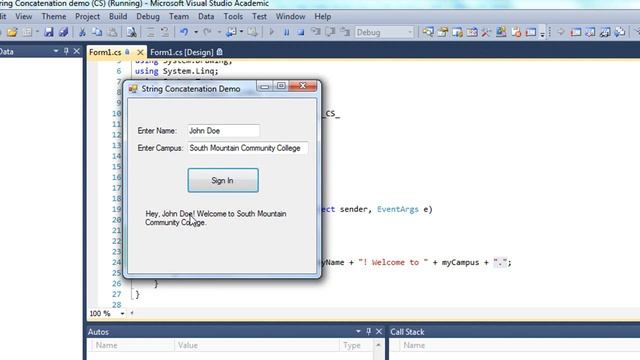This screenshot has height=360, width=640.
Task: Click the Step Over icon
Action: [x=330, y=32]
